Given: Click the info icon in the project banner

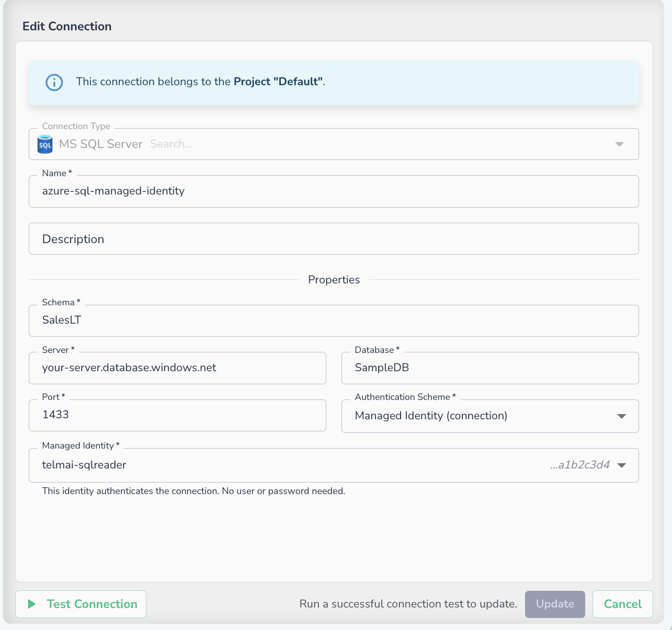Looking at the screenshot, I should pos(54,82).
